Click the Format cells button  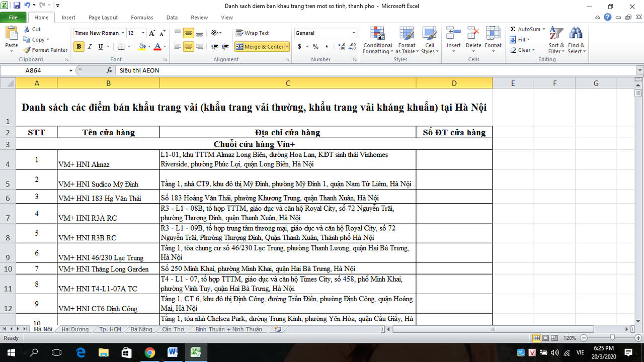point(493,40)
